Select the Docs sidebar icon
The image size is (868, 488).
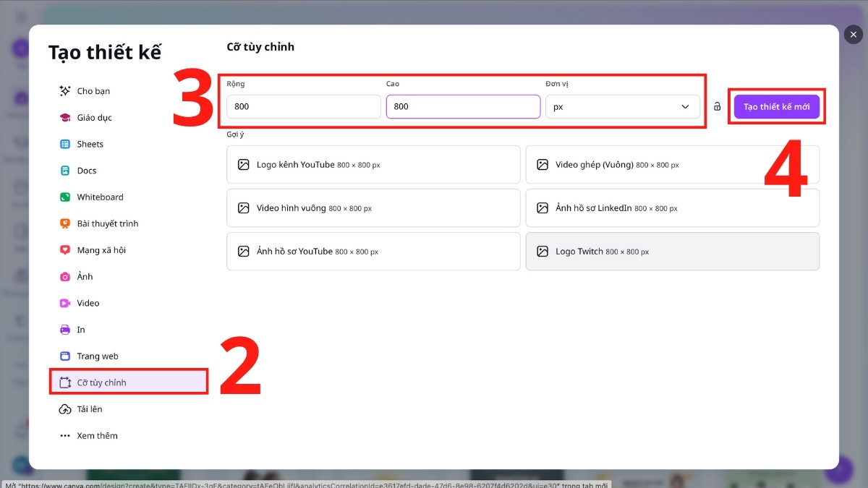(x=85, y=170)
